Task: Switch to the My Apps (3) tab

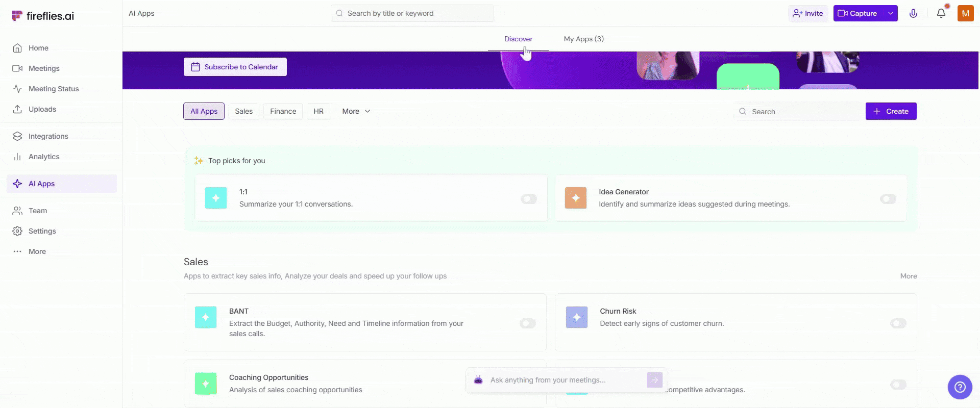Action: tap(583, 39)
